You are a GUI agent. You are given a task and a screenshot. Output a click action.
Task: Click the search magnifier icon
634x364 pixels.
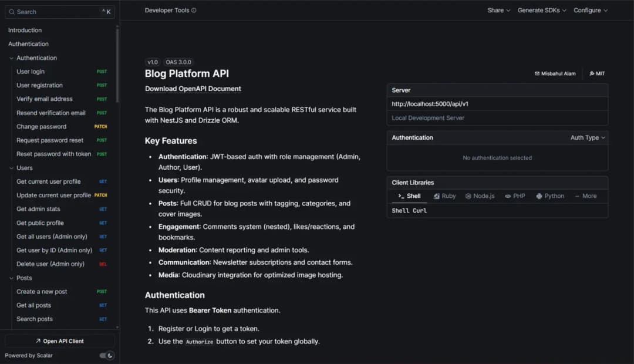(12, 12)
